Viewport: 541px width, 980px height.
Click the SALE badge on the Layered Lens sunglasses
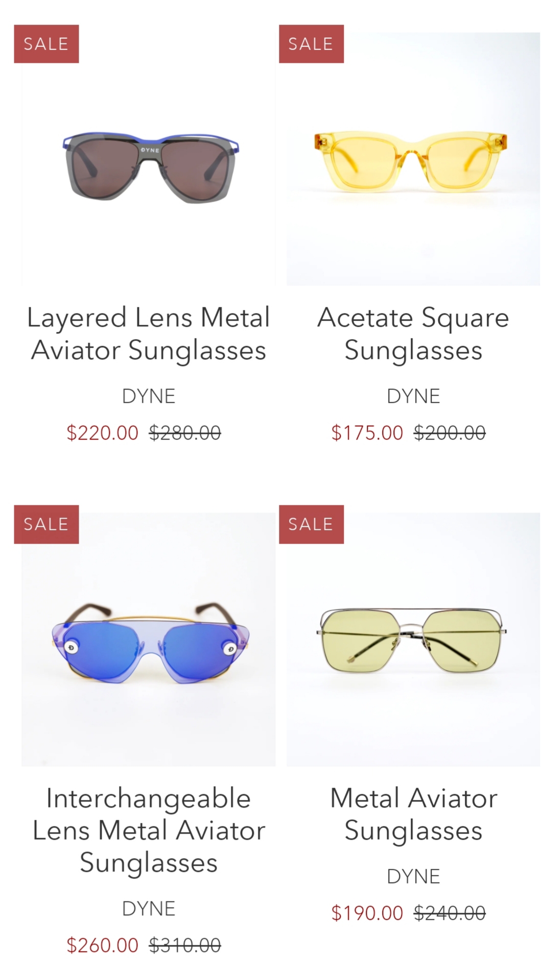[x=46, y=44]
